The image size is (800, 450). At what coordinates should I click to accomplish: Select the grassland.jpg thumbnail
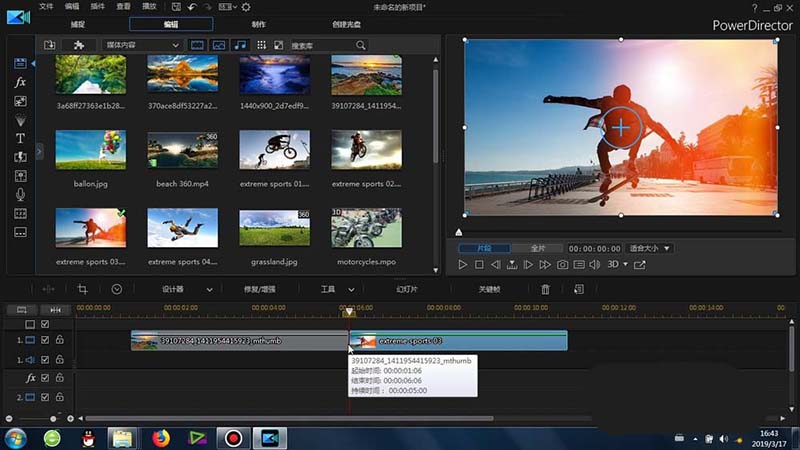click(x=274, y=228)
